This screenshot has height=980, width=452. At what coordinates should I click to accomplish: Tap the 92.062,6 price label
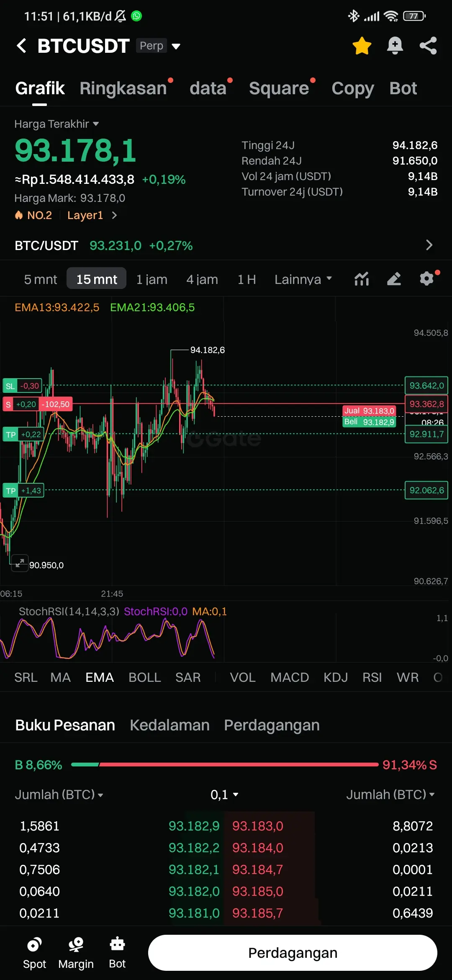tap(426, 490)
